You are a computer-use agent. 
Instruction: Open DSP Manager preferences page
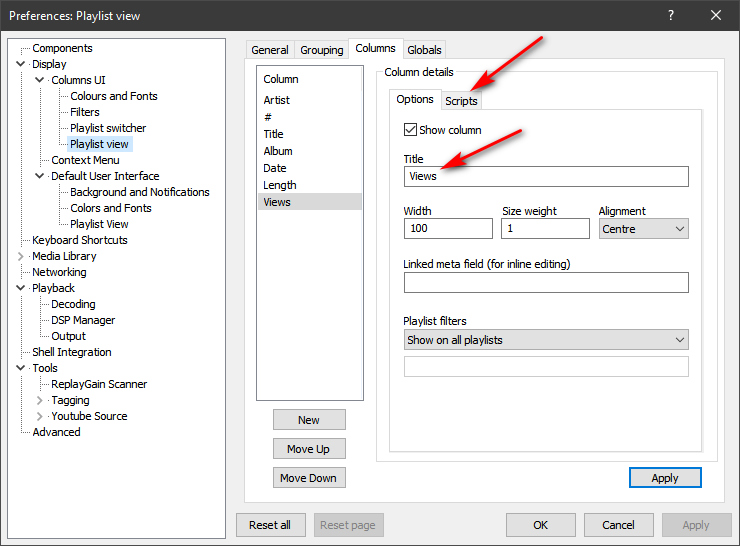[83, 320]
